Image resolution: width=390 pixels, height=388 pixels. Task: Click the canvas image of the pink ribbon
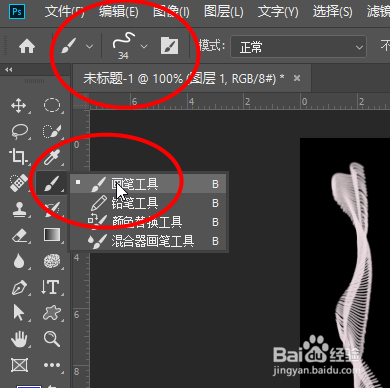click(345, 263)
